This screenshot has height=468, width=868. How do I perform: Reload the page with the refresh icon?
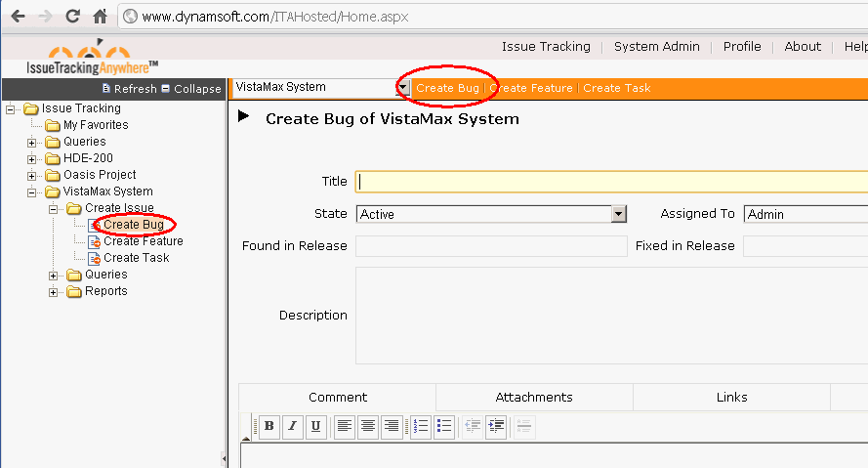(x=72, y=16)
